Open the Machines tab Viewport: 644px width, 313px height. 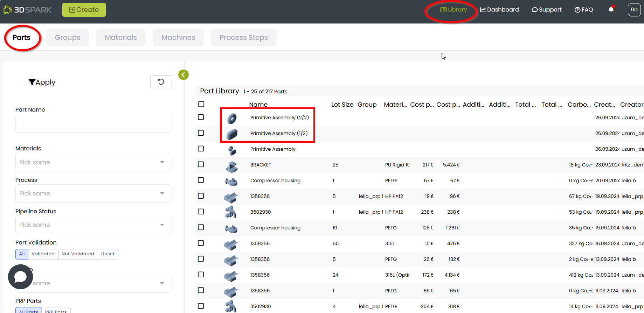(178, 37)
